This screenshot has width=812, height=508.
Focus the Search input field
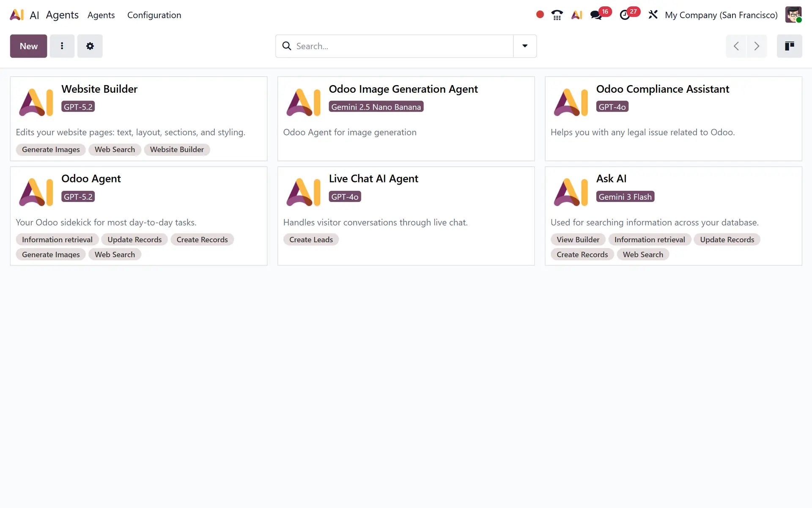tap(404, 46)
